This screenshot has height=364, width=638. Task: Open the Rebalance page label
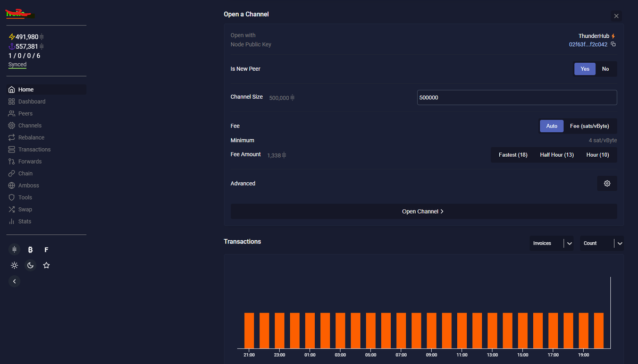(x=31, y=138)
